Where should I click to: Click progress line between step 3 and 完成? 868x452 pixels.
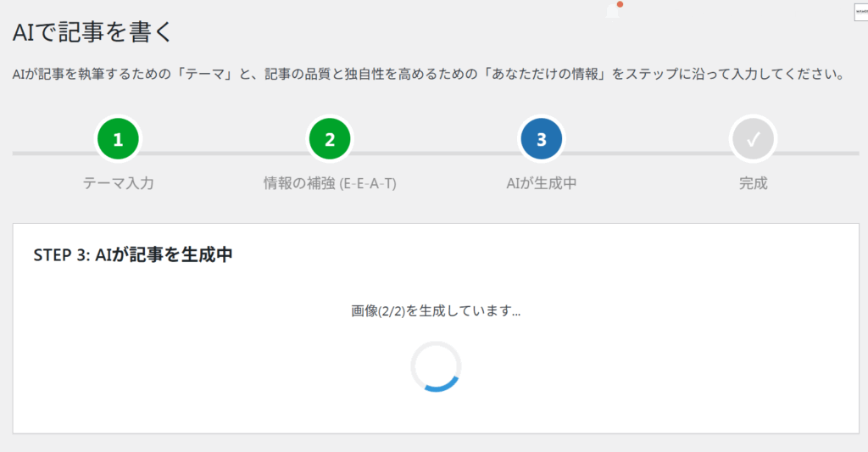tap(647, 153)
